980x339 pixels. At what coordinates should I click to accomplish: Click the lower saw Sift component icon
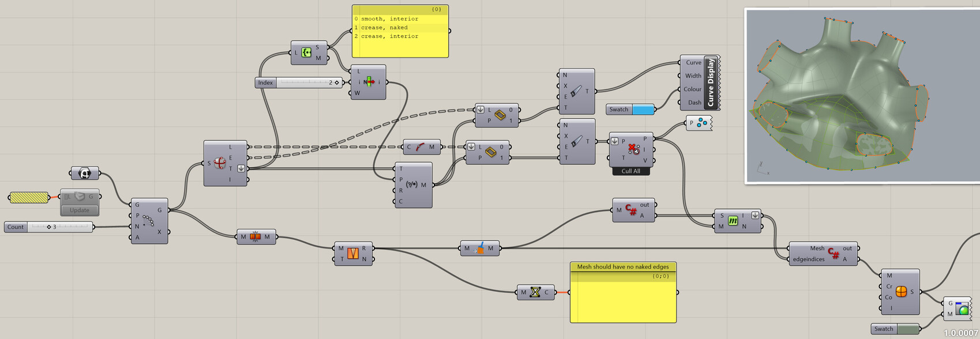[x=576, y=141]
